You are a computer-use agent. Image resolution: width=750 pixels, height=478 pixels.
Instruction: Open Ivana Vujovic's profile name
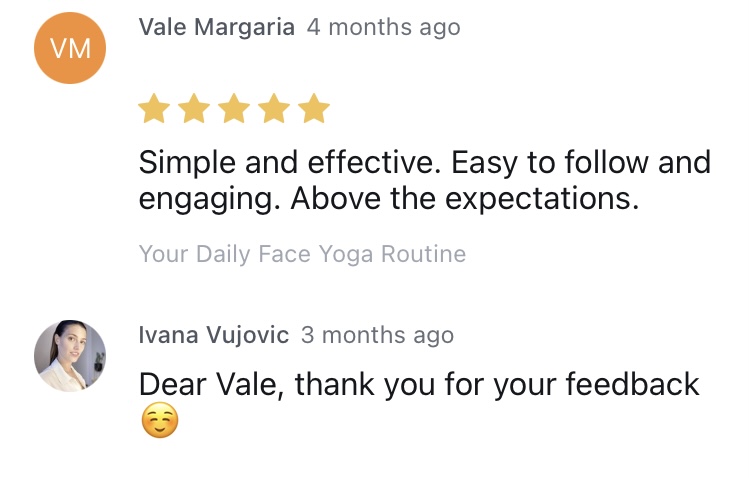[214, 335]
